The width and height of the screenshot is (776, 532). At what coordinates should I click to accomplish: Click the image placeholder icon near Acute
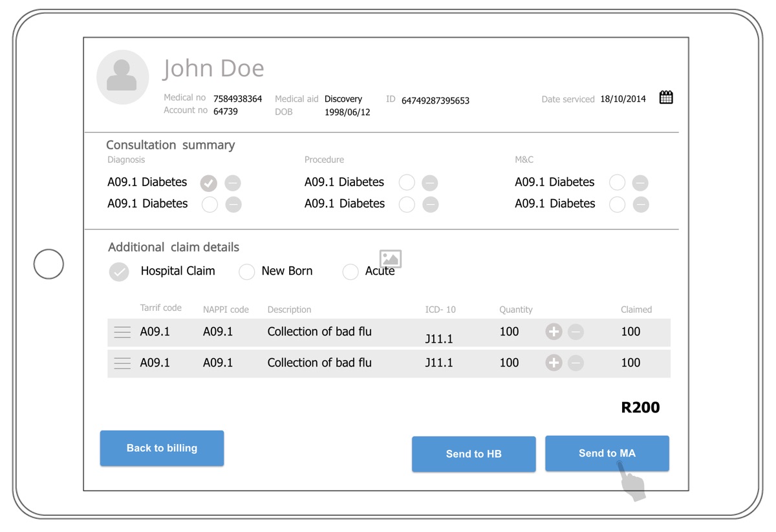tap(391, 259)
